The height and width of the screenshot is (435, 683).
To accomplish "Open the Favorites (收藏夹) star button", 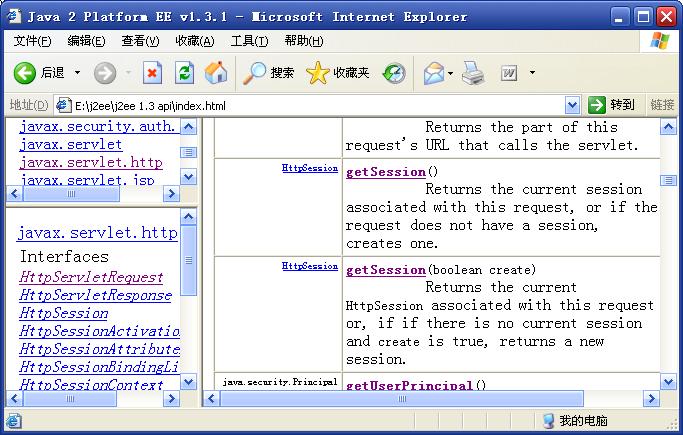I will coord(338,73).
